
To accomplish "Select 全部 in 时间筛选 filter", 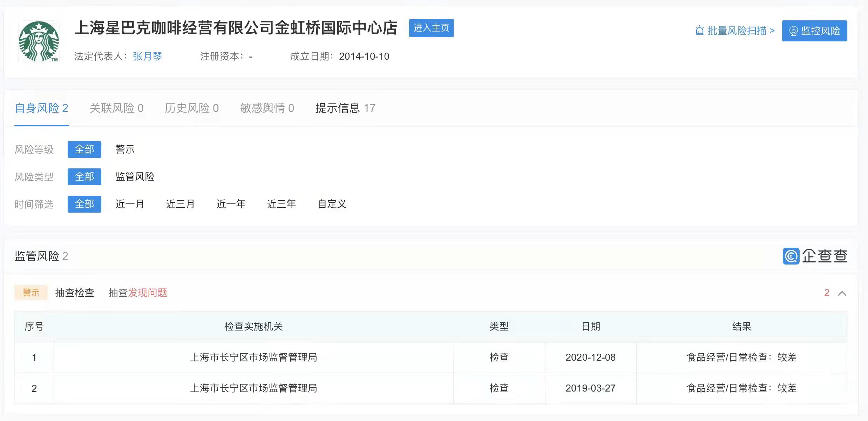I will click(x=84, y=204).
